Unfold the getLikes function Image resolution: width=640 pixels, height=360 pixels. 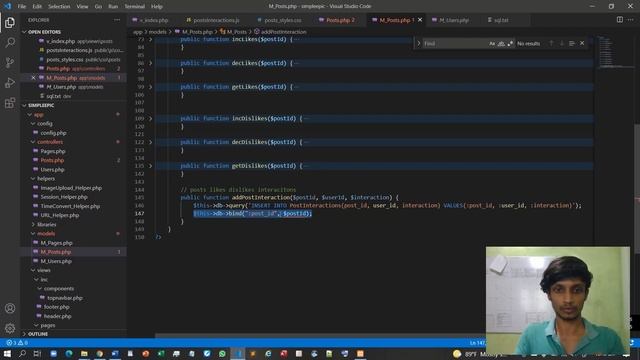(151, 87)
